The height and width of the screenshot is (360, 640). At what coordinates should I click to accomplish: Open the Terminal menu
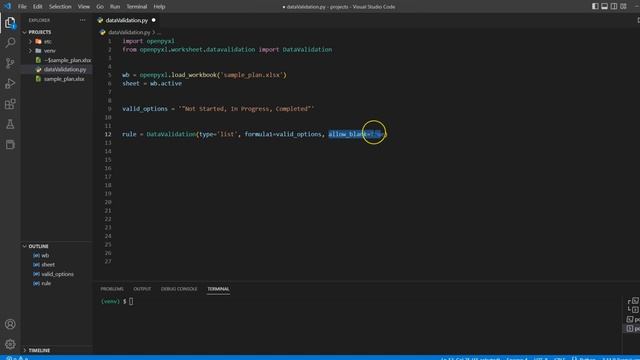[x=137, y=7]
